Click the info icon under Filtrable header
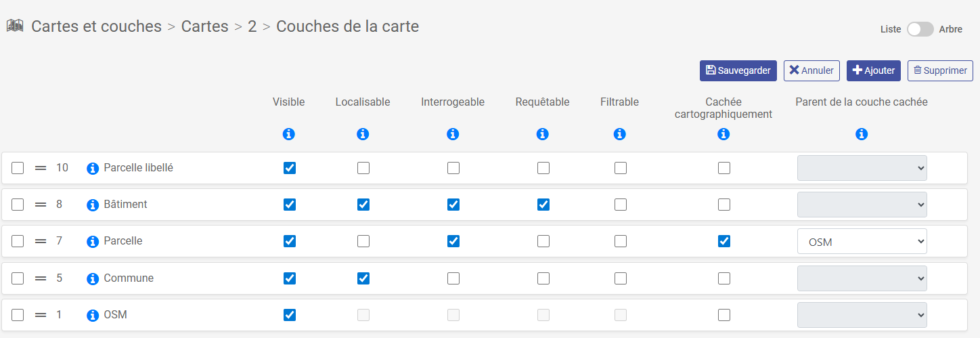 coord(619,134)
